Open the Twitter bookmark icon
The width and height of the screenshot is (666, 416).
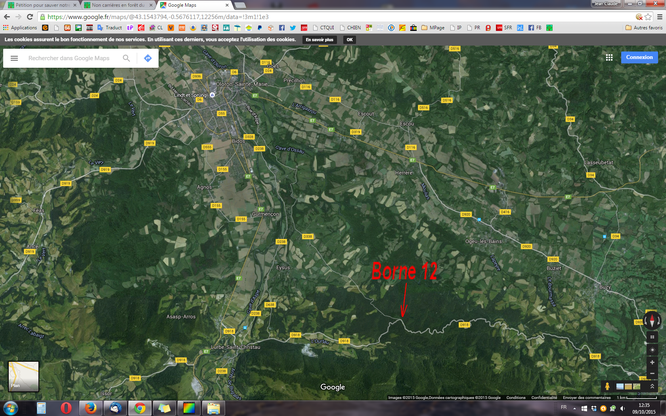[x=293, y=28]
